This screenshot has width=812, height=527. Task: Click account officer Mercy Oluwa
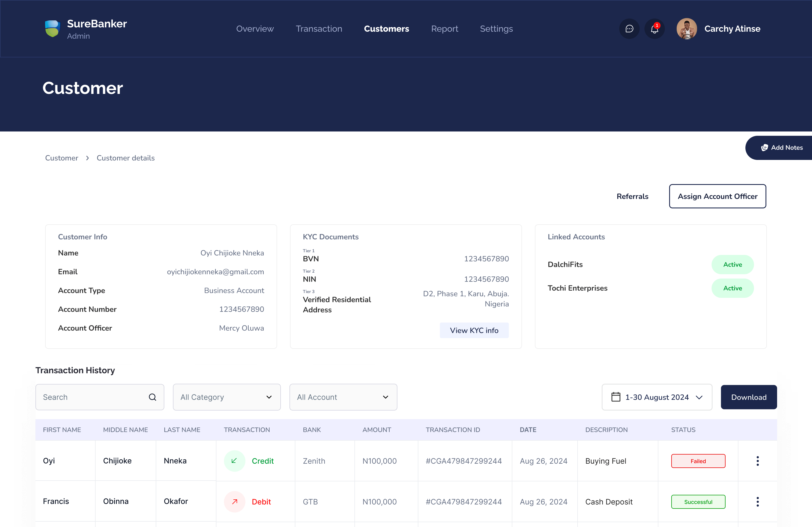[241, 328]
